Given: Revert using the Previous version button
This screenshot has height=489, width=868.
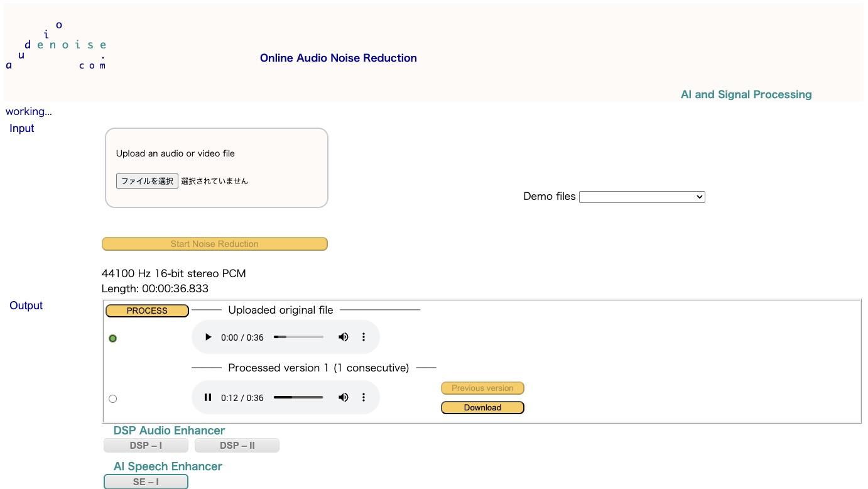Looking at the screenshot, I should click(482, 388).
